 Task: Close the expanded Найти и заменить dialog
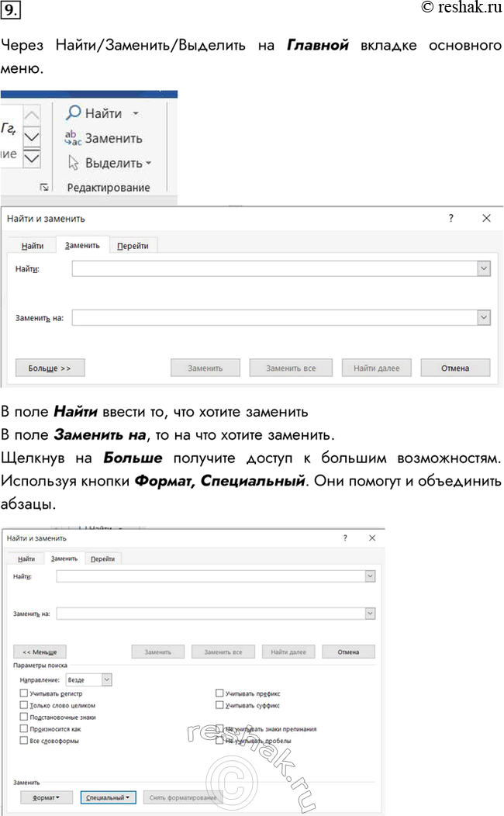click(x=372, y=538)
